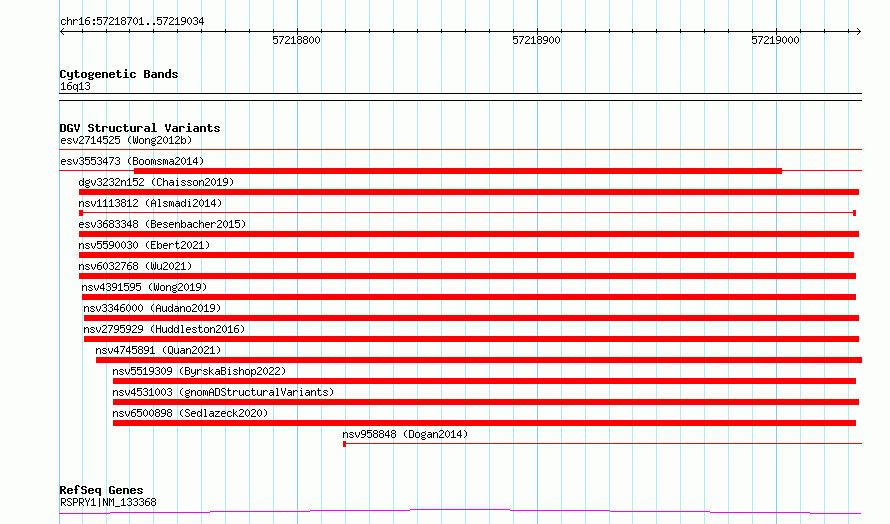
Task: Click the chr16:57218701..57219034 region label
Action: pos(132,22)
